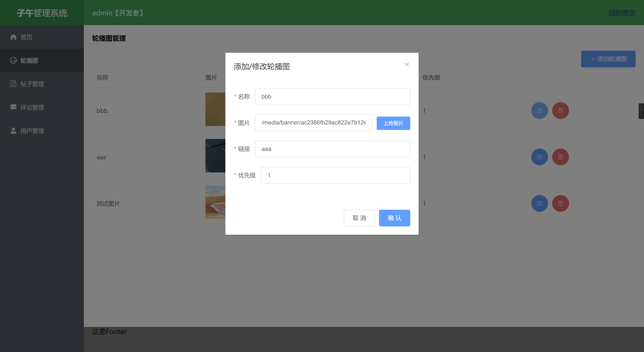
Task: Go to 帖子管理 in the sidebar
Action: 32,84
